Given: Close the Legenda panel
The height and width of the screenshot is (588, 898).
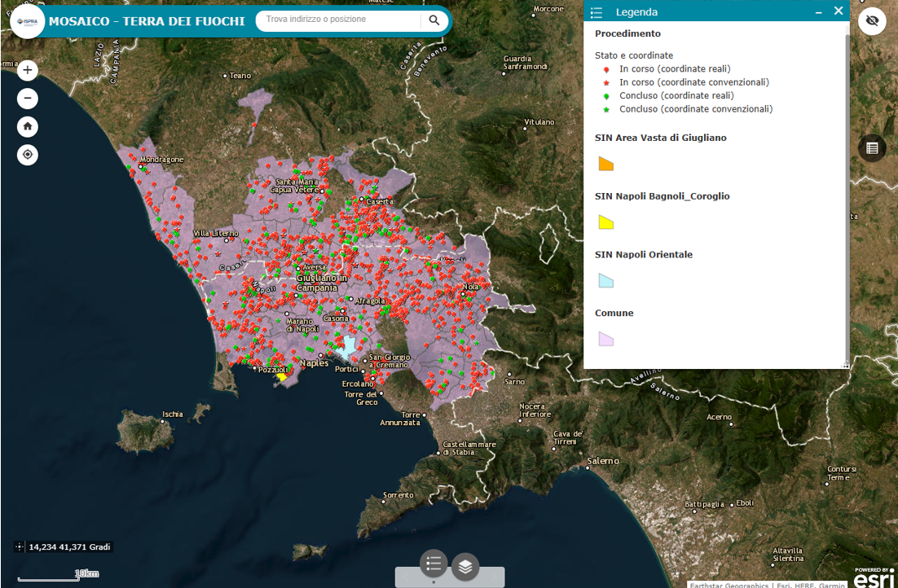Looking at the screenshot, I should (x=838, y=11).
